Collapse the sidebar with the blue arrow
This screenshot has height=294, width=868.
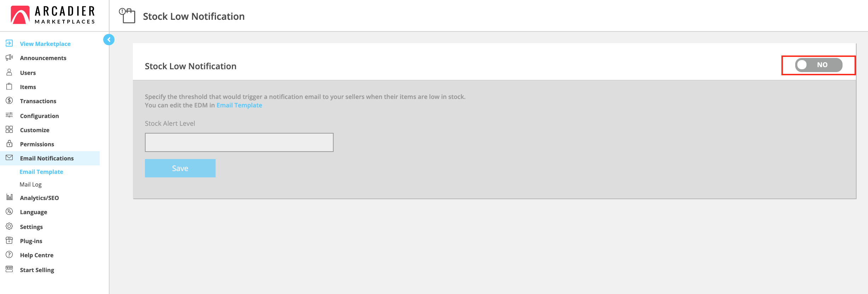pyautogui.click(x=109, y=40)
